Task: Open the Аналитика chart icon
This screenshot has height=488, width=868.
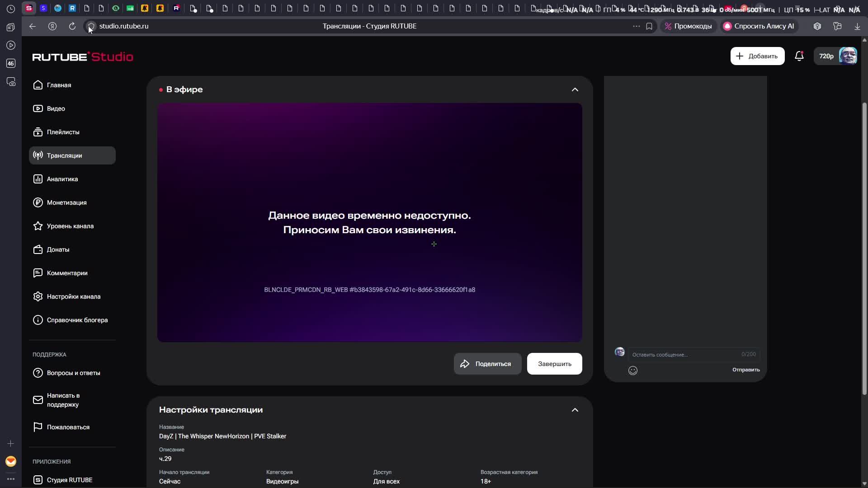Action: coord(38,179)
